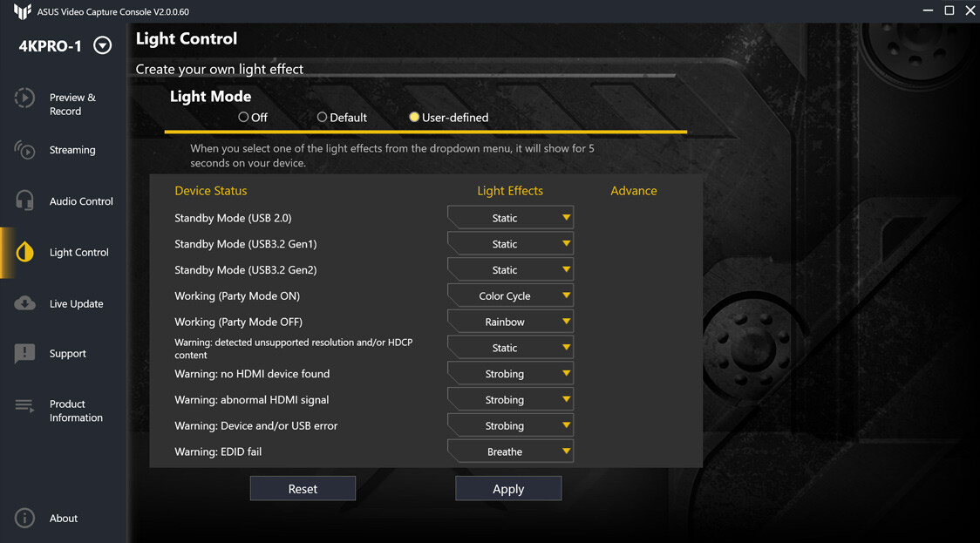Click the Audio Control headphones icon
The width and height of the screenshot is (980, 543).
coord(24,200)
